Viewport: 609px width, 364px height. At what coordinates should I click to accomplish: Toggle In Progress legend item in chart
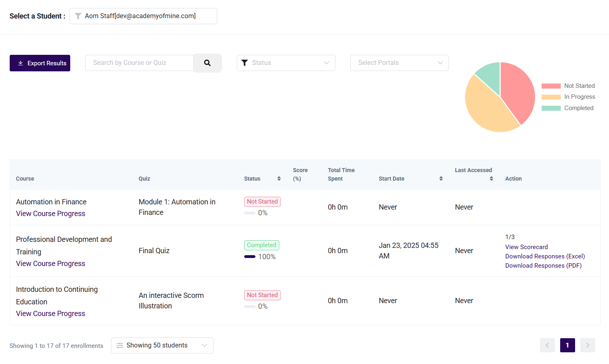(568, 97)
